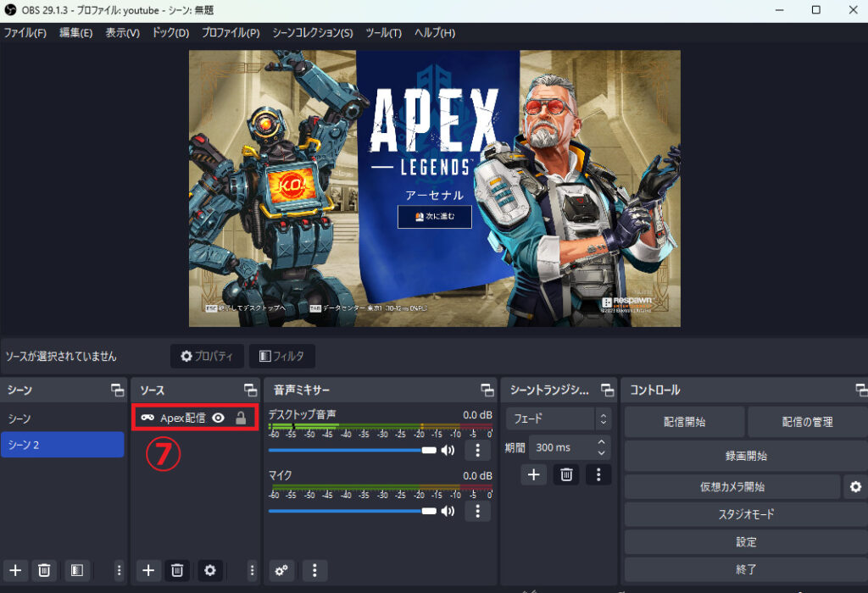
Task: Start recording with 録画開始
Action: [746, 456]
